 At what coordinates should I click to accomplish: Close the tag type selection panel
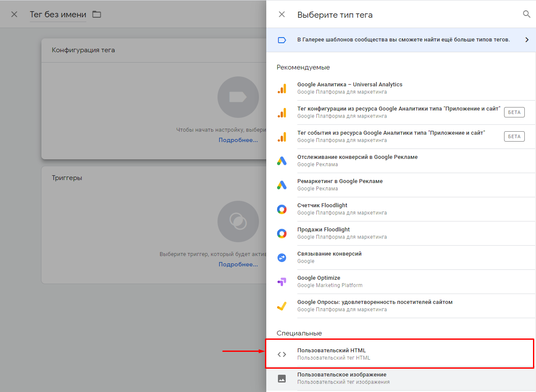[282, 14]
